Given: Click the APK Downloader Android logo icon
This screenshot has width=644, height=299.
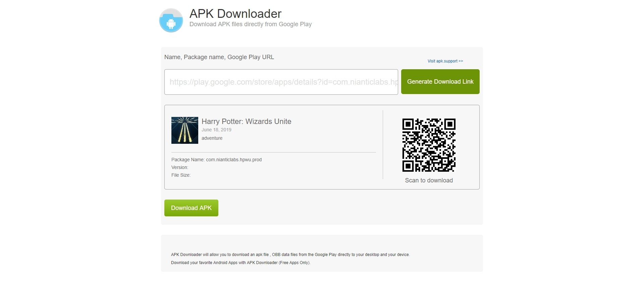Looking at the screenshot, I should 171,20.
